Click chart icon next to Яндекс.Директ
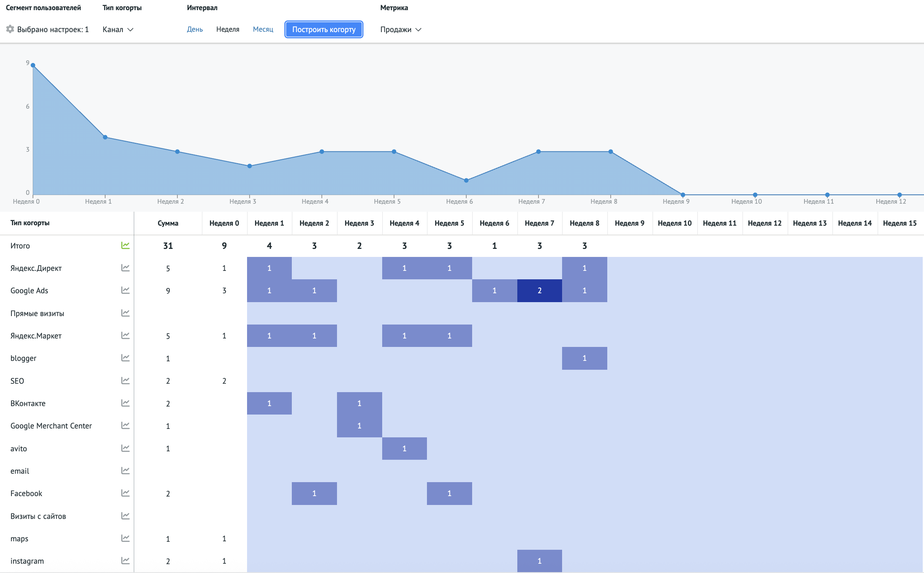The width and height of the screenshot is (924, 573). pos(125,268)
